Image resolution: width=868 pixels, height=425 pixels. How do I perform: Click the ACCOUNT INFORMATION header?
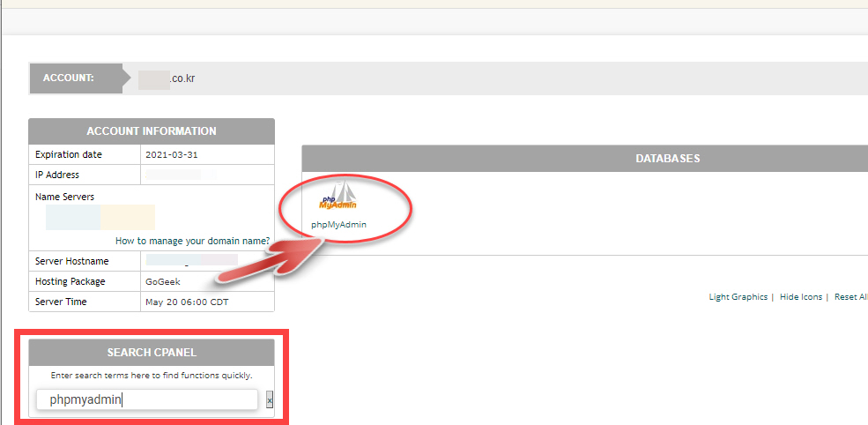[x=152, y=131]
